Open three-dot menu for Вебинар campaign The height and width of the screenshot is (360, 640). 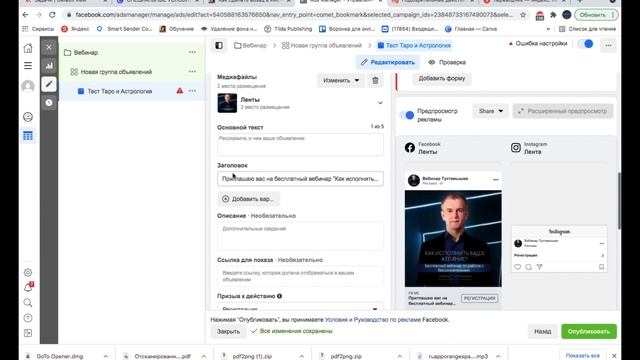[x=192, y=52]
